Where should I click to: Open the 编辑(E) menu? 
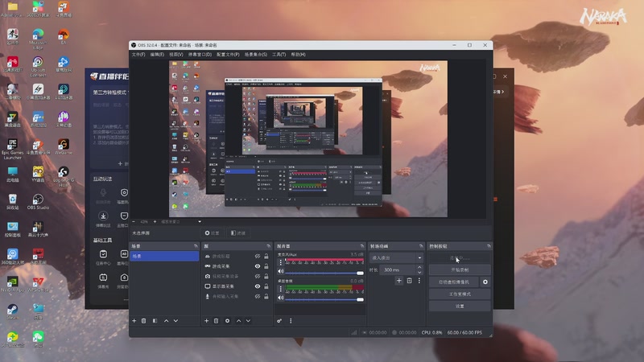157,55
